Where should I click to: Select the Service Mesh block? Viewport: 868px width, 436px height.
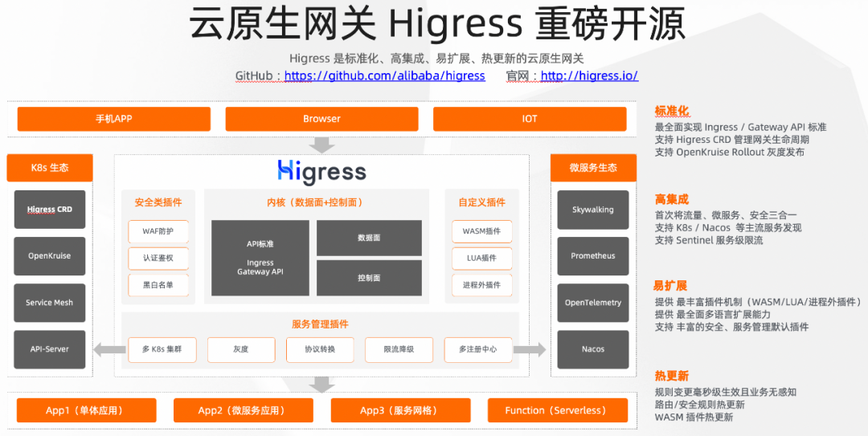(x=50, y=303)
